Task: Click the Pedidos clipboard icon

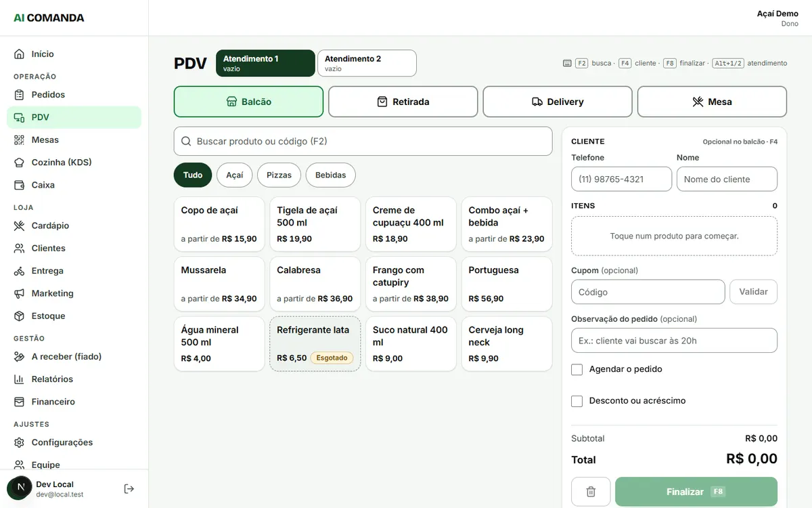Action: tap(19, 95)
